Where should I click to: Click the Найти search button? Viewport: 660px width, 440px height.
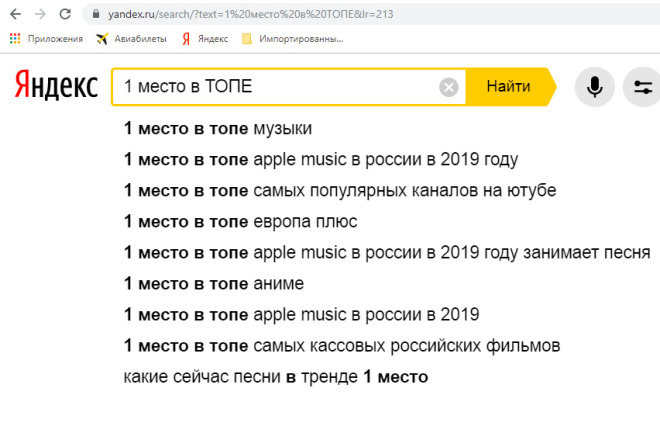tap(511, 87)
